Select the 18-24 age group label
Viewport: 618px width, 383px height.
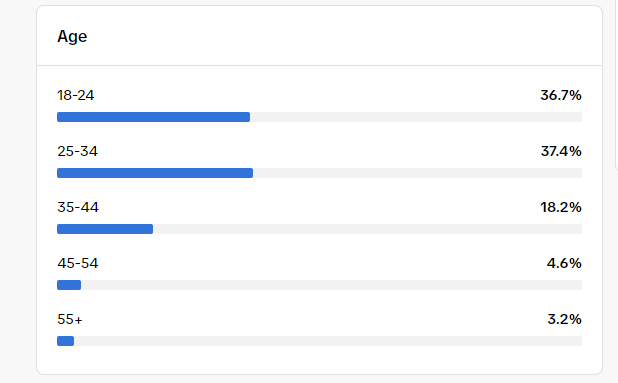76,95
